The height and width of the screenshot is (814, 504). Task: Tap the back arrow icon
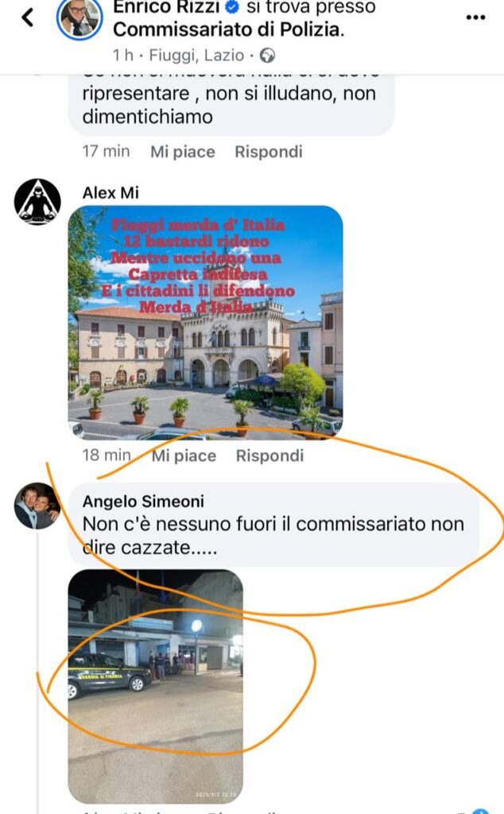pyautogui.click(x=28, y=17)
